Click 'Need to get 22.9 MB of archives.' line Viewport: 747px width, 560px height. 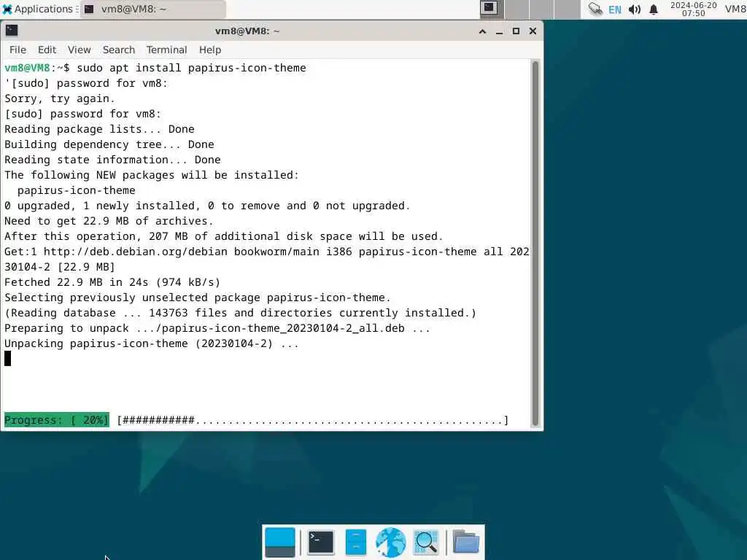coord(109,221)
